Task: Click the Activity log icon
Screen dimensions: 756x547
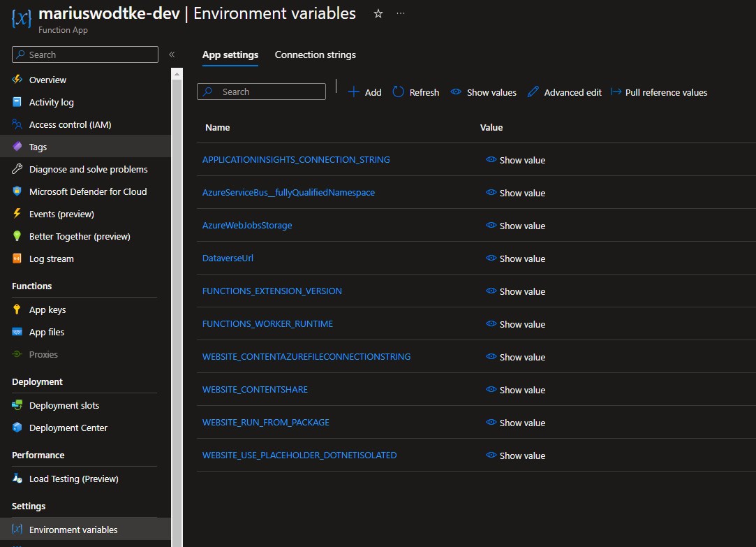Action: (17, 102)
